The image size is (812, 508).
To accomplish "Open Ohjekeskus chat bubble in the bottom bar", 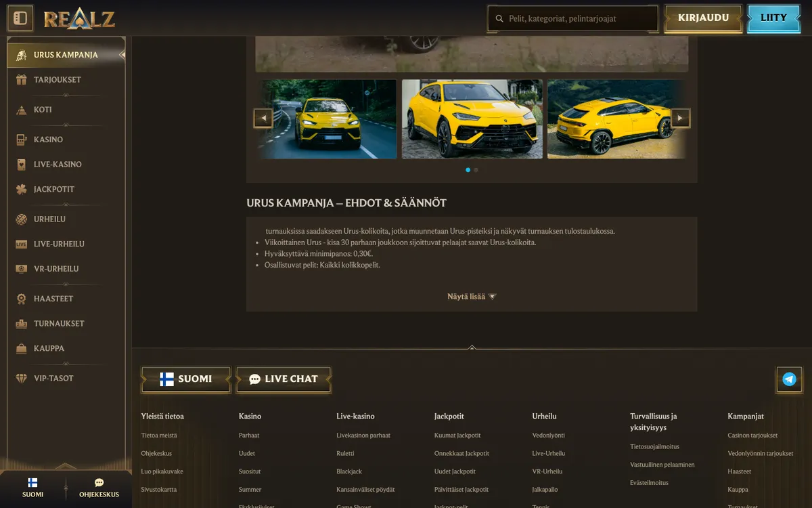I will coord(99,483).
